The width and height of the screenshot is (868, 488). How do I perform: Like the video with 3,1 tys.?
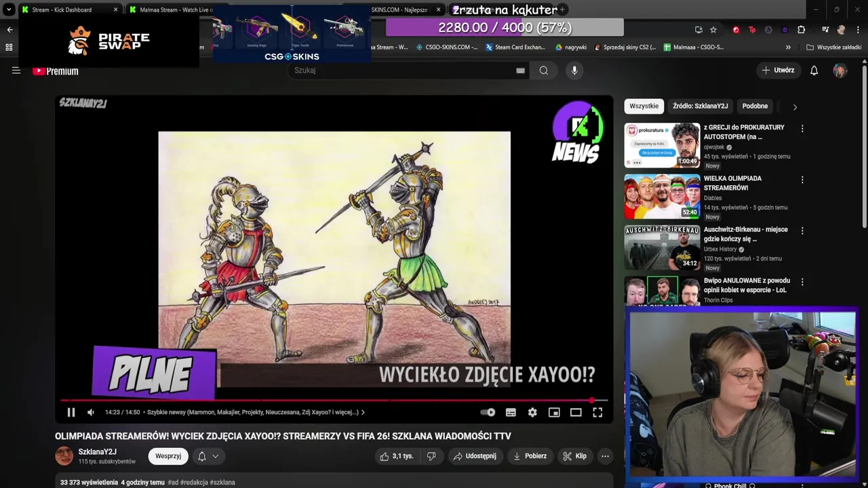(396, 456)
